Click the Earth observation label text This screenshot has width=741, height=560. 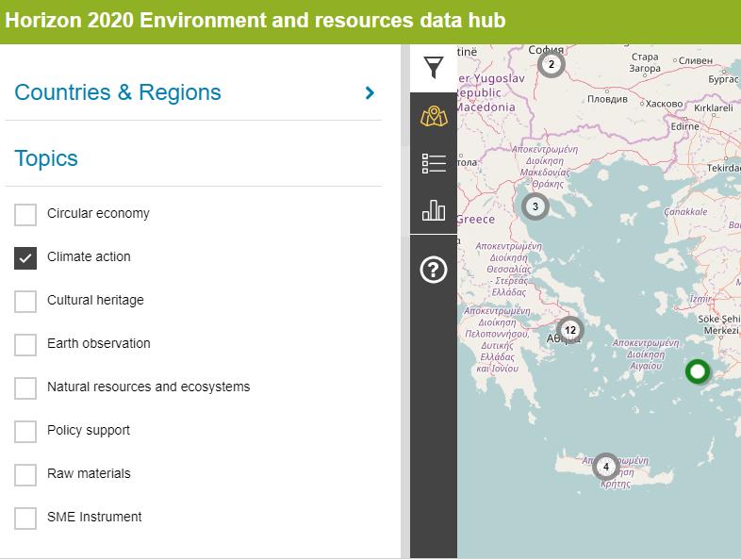pos(99,343)
